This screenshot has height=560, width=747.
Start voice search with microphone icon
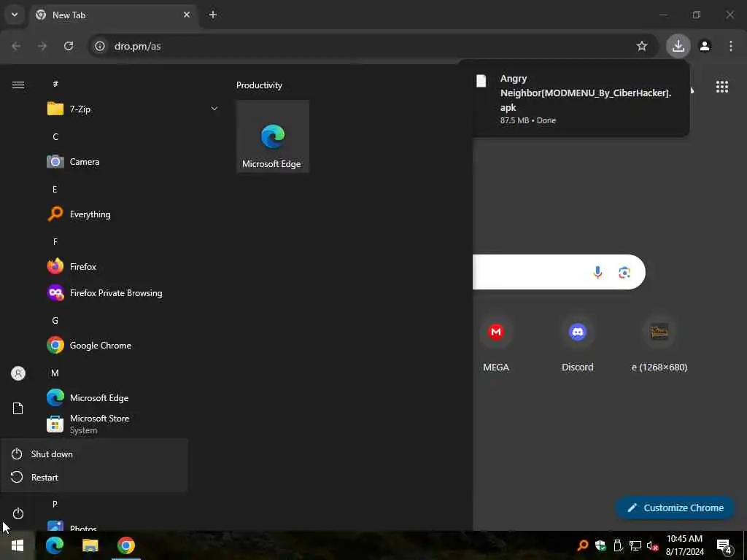(x=597, y=272)
